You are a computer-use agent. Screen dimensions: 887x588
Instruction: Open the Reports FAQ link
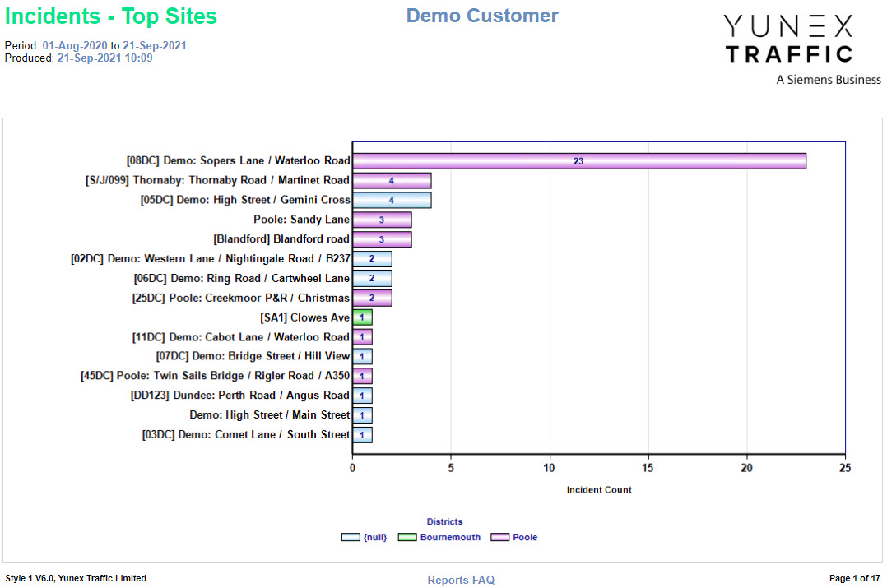pyautogui.click(x=461, y=580)
